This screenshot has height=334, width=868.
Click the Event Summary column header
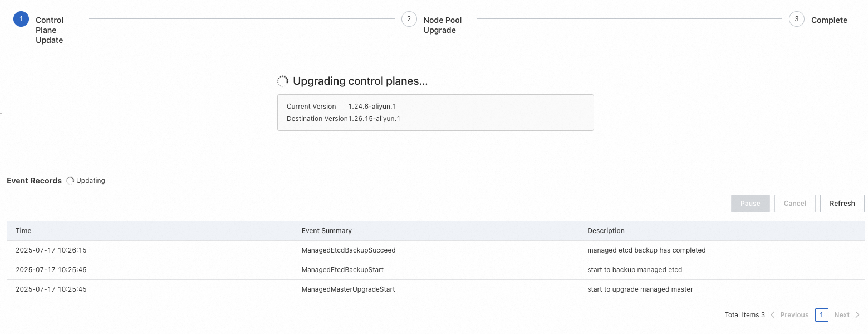(x=326, y=231)
